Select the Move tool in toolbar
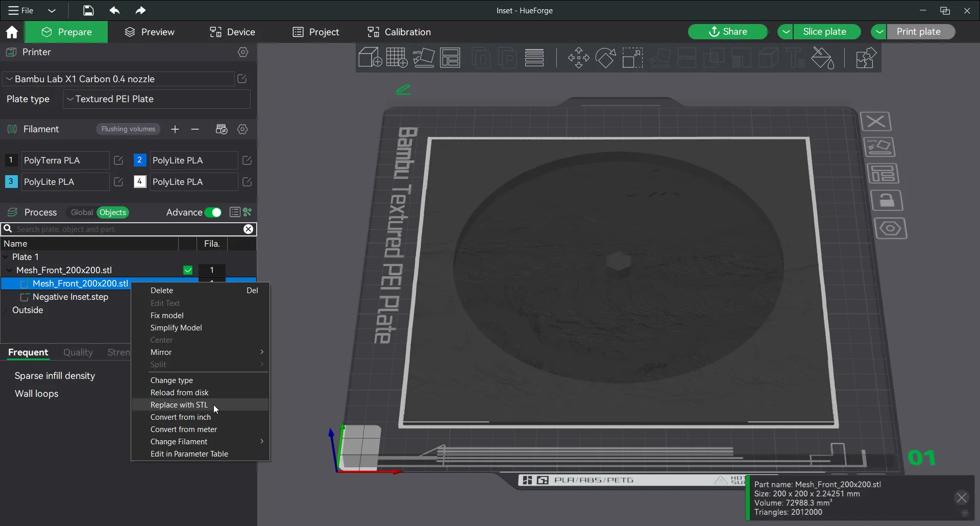The width and height of the screenshot is (980, 526). pos(578,58)
